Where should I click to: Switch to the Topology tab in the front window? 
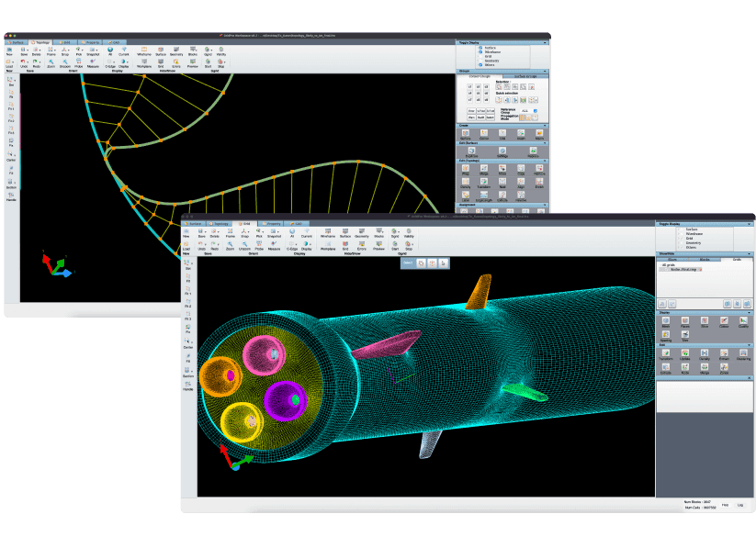pyautogui.click(x=220, y=223)
